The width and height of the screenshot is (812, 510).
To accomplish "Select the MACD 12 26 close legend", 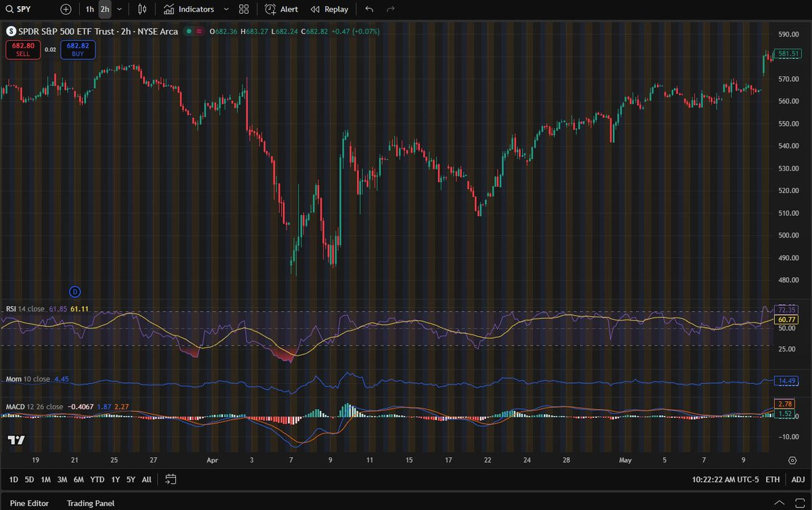I will pos(34,407).
